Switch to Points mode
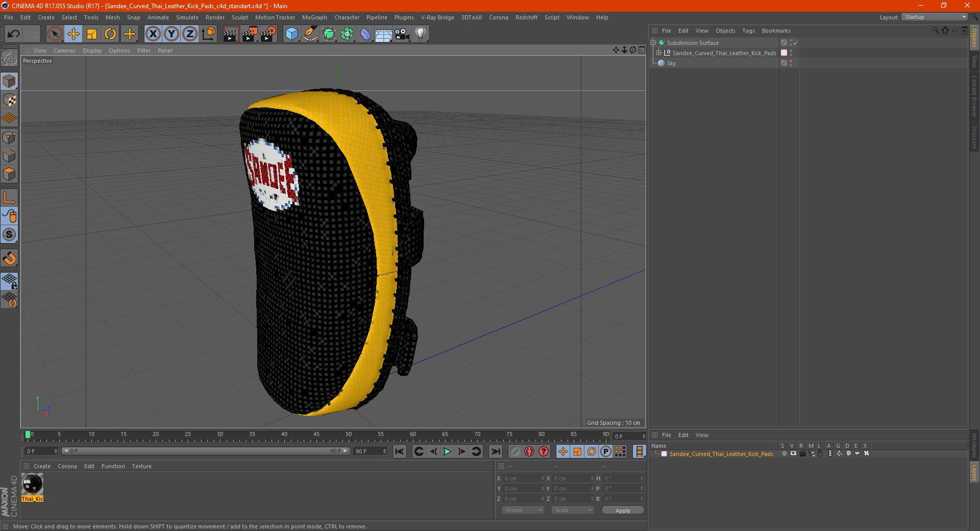This screenshot has width=980, height=531. point(9,137)
